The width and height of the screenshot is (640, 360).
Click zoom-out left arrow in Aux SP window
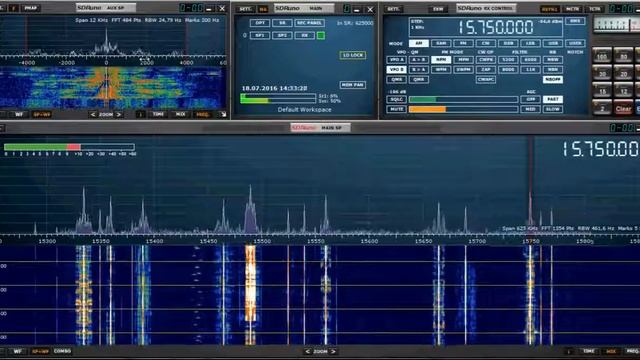[x=93, y=115]
